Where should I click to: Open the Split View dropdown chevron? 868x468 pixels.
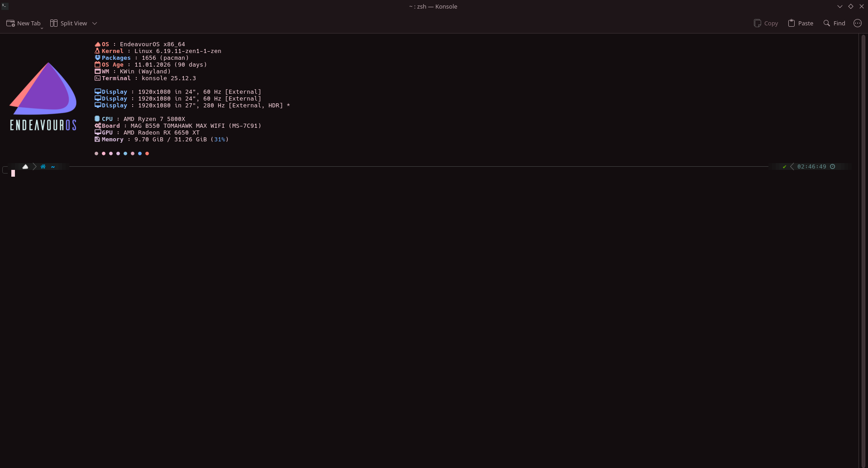click(95, 23)
